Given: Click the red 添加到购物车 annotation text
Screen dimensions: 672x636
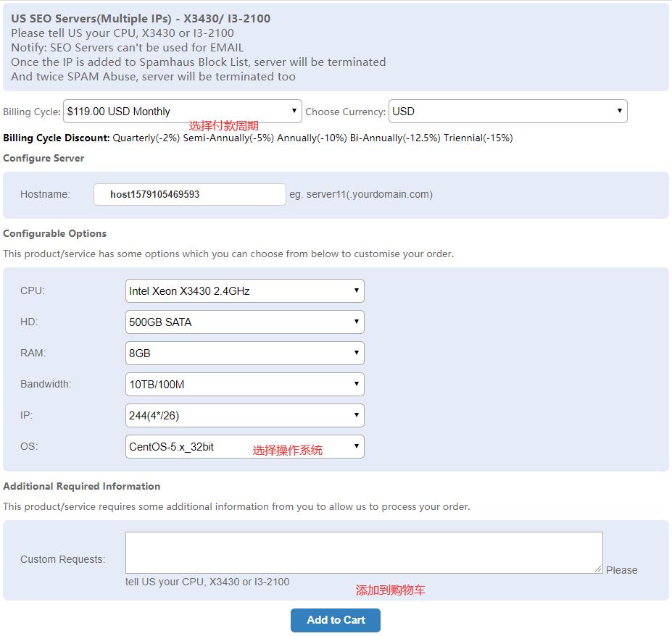Looking at the screenshot, I should click(x=390, y=590).
